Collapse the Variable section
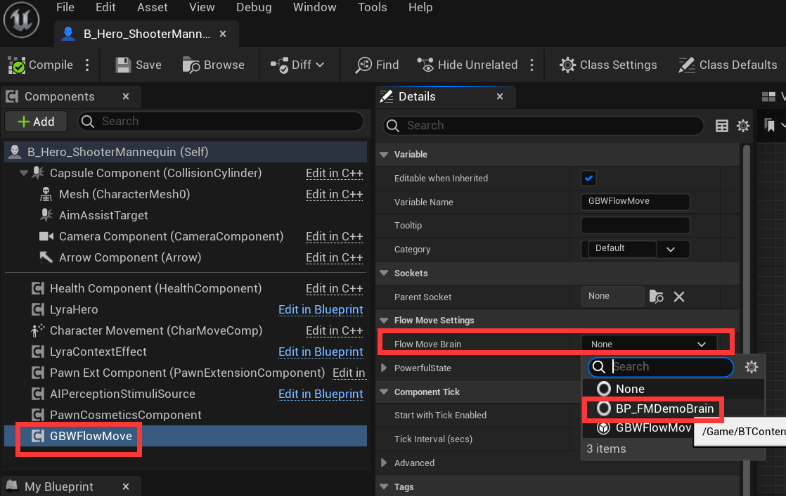 pos(384,154)
